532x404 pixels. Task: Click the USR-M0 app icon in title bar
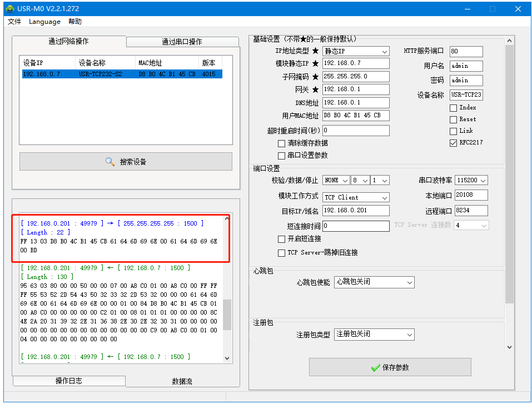point(9,9)
